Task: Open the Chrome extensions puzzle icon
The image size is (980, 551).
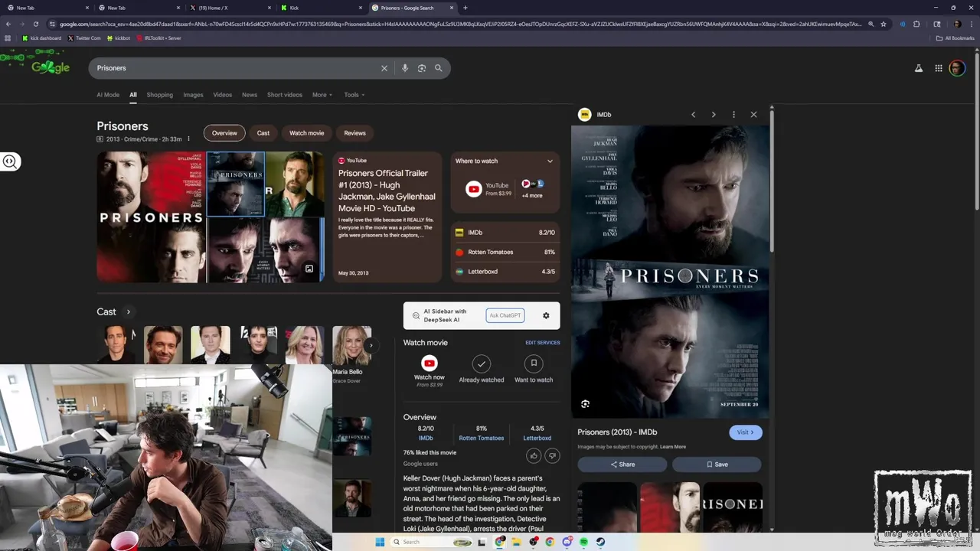Action: click(x=916, y=24)
